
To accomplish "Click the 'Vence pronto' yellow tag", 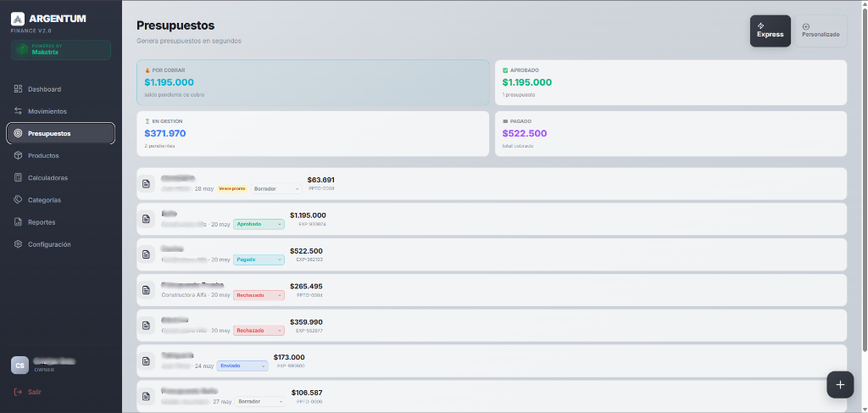I will point(232,189).
